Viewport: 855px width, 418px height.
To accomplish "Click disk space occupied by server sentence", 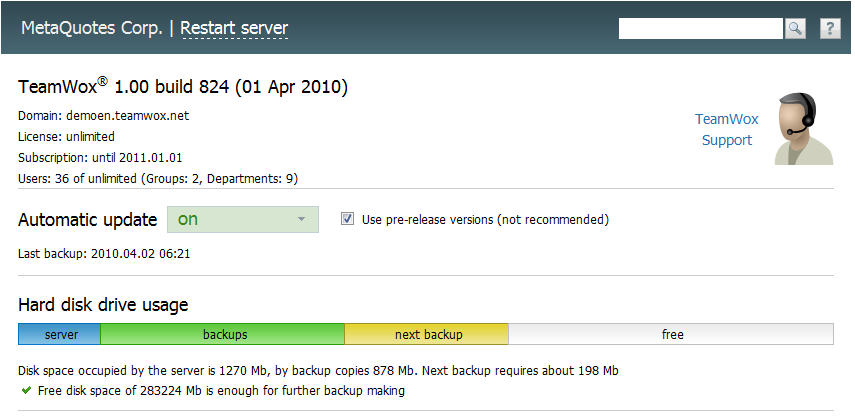I will 318,371.
